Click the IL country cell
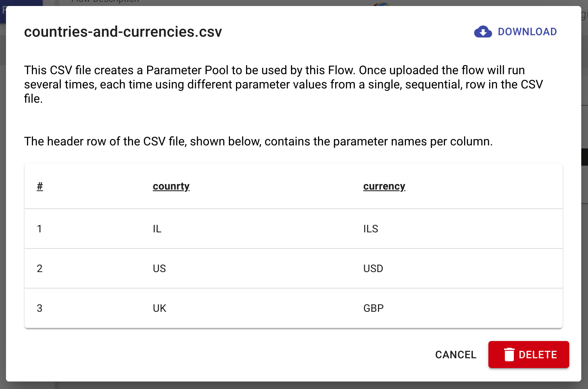Viewport: 588px width, 389px height. click(x=157, y=229)
